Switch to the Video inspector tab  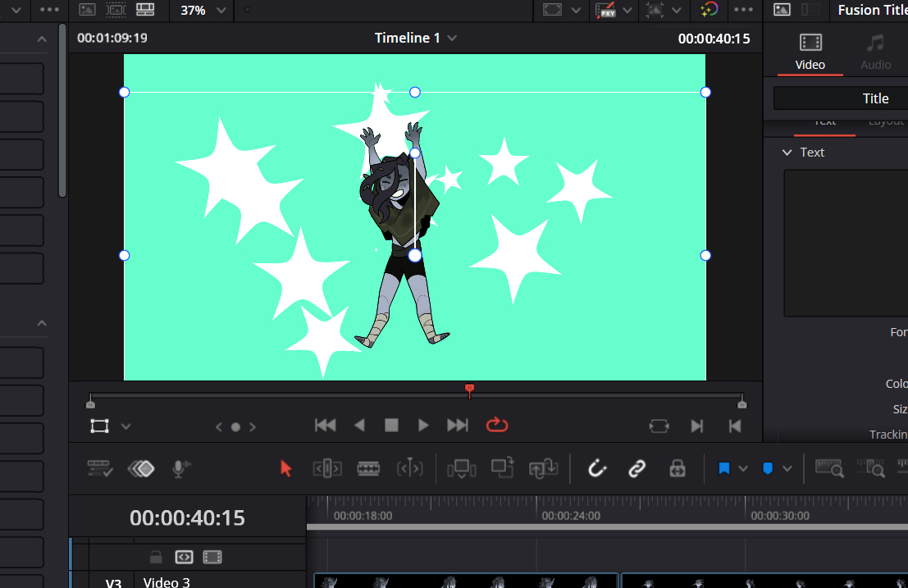810,51
